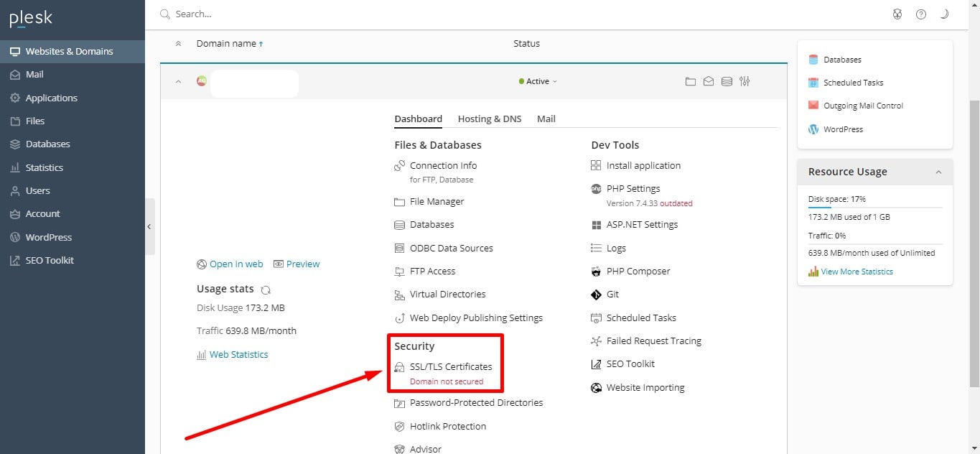Viewport: 980px width, 454px height.
Task: Expand the Active status dropdown
Action: pos(538,81)
